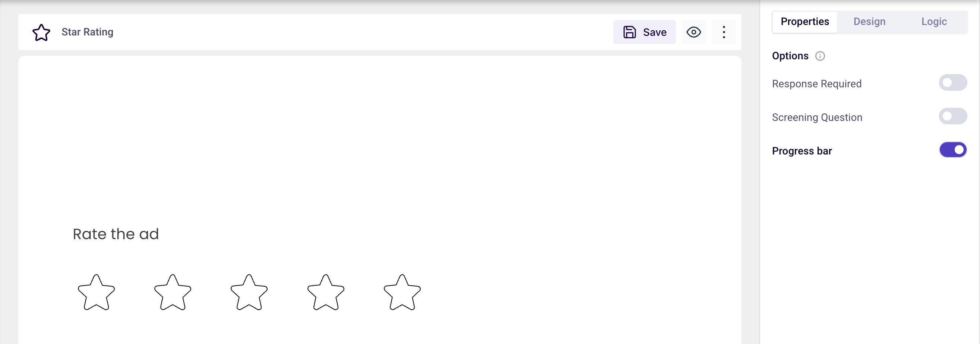This screenshot has height=344, width=980.
Task: Open the three-dot more options menu
Action: [724, 32]
